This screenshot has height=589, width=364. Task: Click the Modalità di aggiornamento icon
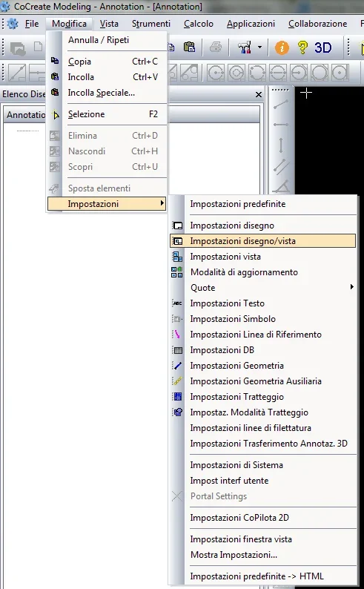(177, 272)
